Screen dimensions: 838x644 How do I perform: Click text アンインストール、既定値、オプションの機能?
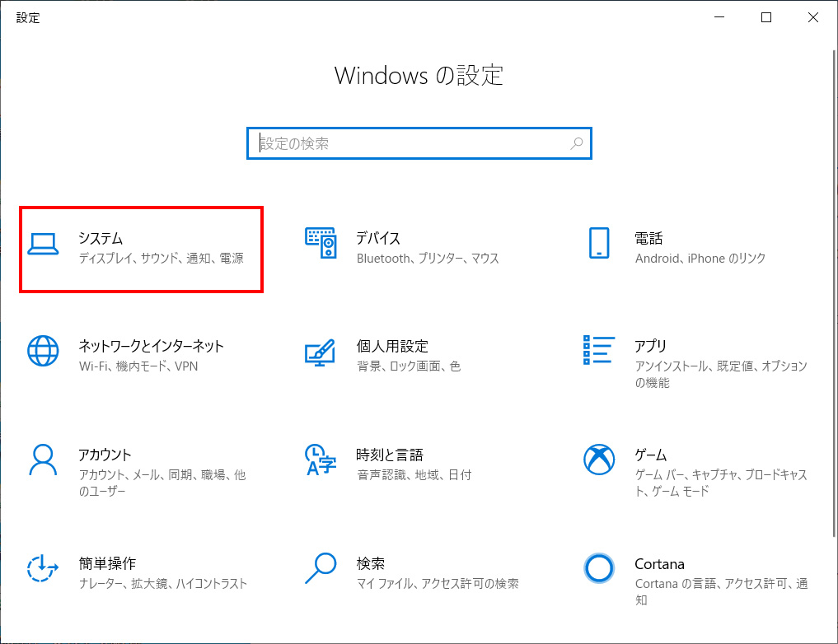pyautogui.click(x=721, y=375)
